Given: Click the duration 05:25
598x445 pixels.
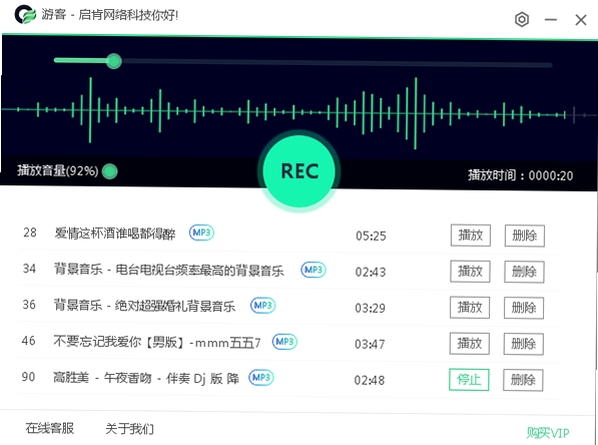Looking at the screenshot, I should [x=371, y=236].
